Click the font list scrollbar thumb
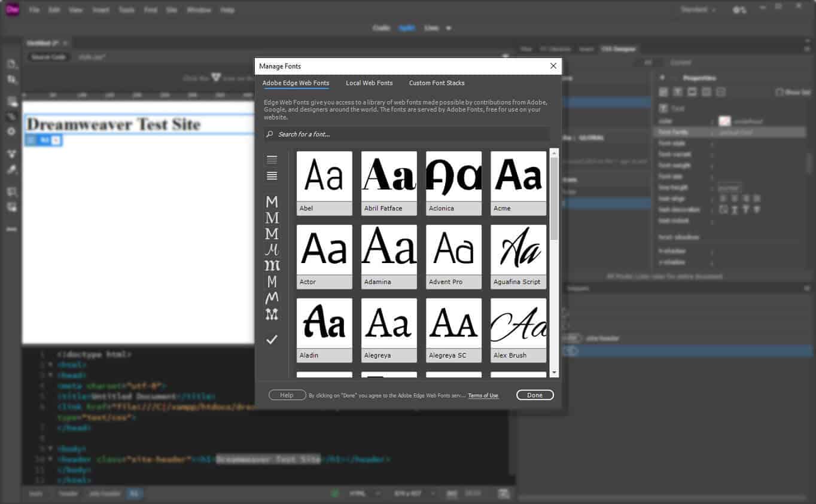The image size is (816, 504). 554,199
